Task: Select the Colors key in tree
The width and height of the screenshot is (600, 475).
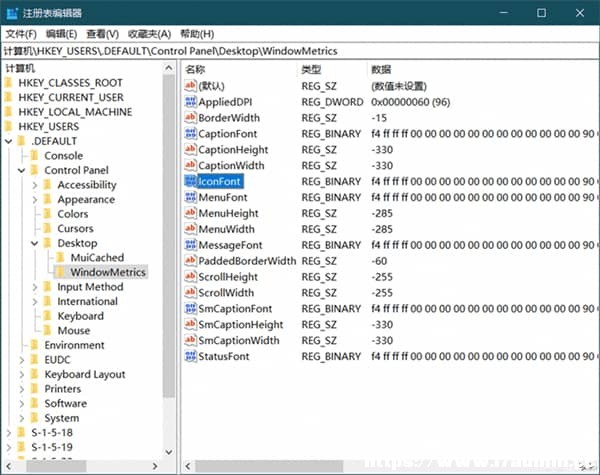Action: coord(73,214)
